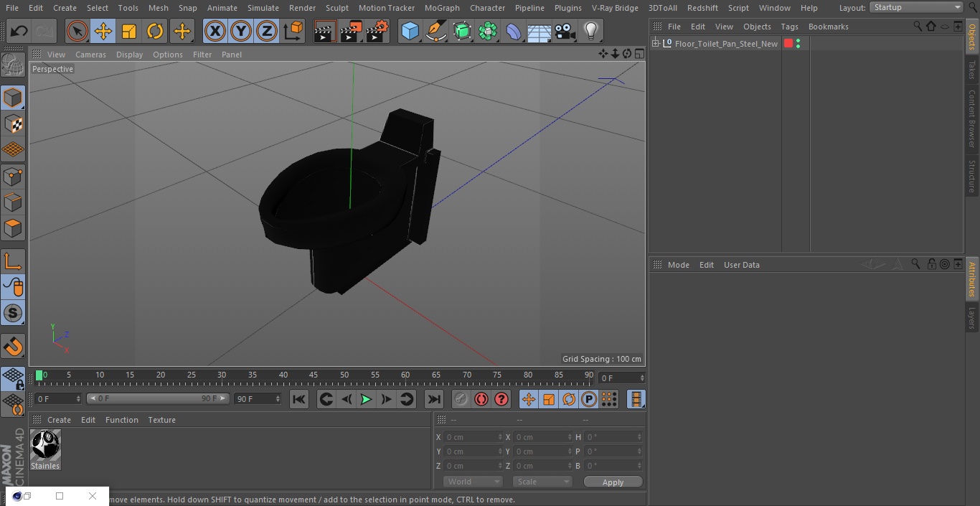
Task: Switch to Model mode
Action: pyautogui.click(x=13, y=98)
